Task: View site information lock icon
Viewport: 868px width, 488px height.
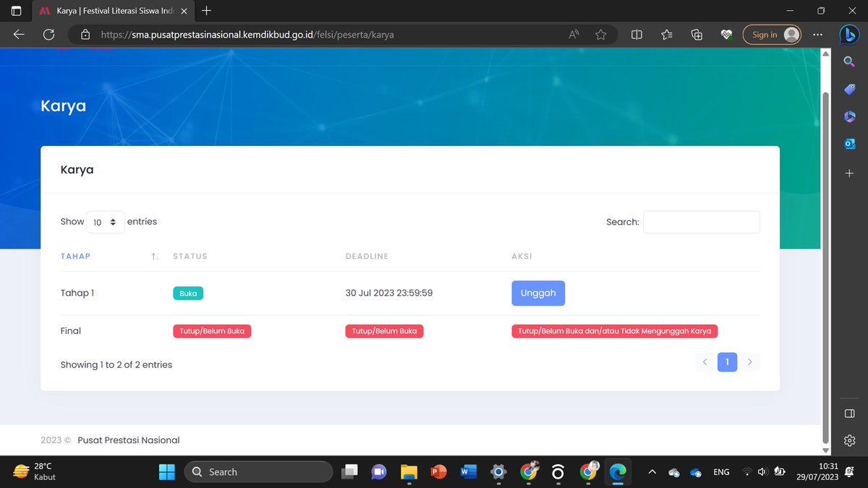Action: (x=85, y=34)
